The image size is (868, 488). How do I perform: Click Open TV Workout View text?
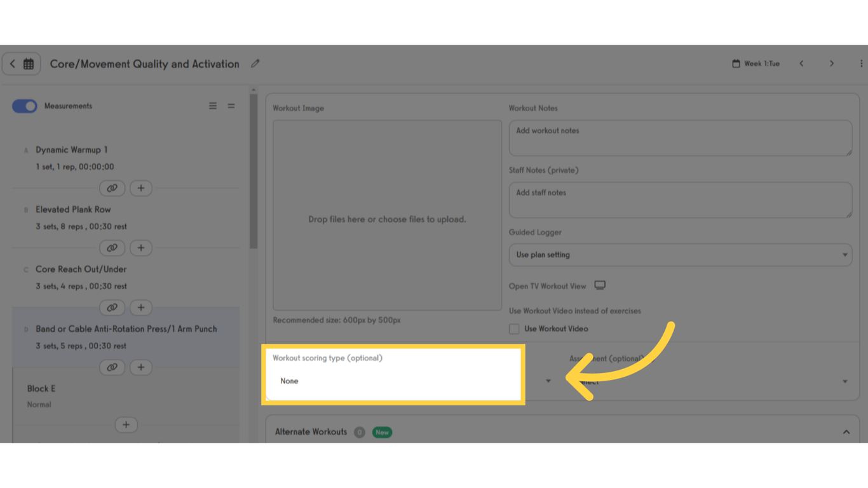coord(547,286)
